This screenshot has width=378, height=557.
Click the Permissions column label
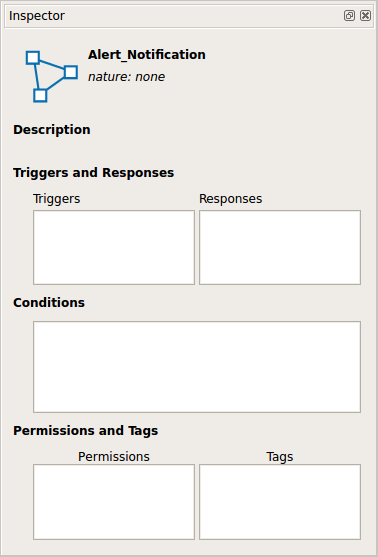pyautogui.click(x=114, y=456)
